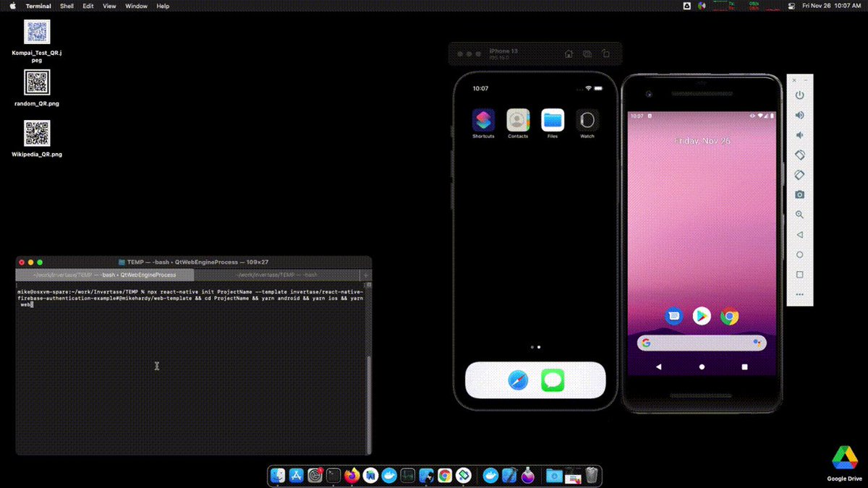Image resolution: width=868 pixels, height=488 pixels.
Task: Add a new terminal tab with plus button
Action: [x=366, y=275]
